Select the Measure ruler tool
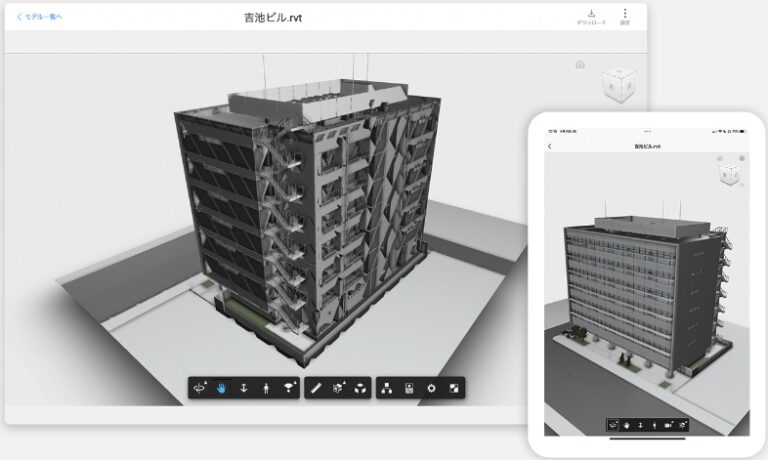The height and width of the screenshot is (460, 768). click(x=316, y=388)
